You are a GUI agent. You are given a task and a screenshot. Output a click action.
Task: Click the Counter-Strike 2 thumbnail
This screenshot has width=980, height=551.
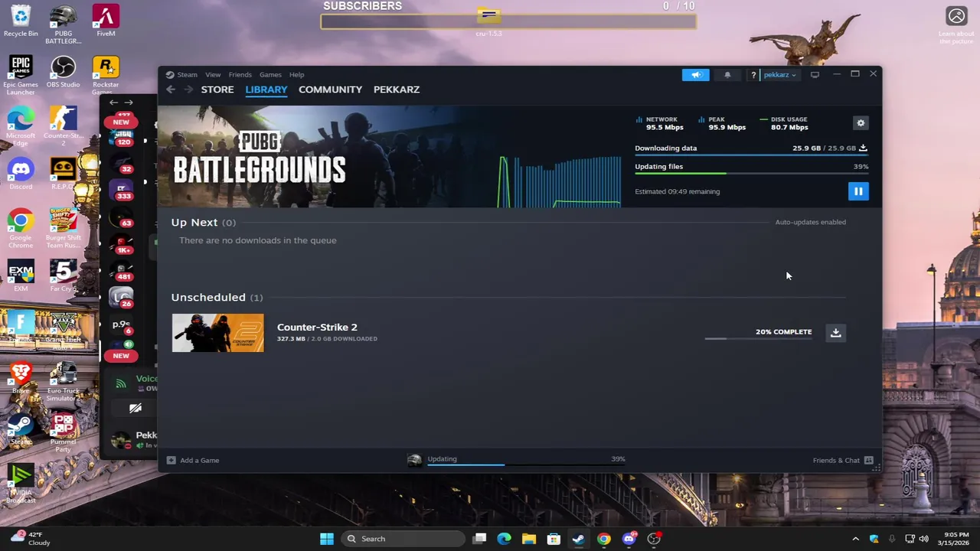217,333
